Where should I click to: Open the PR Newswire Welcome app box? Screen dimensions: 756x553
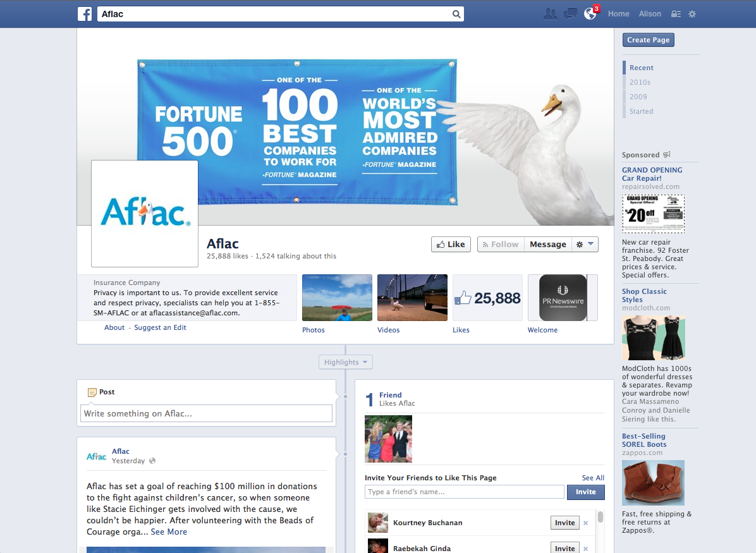(562, 297)
